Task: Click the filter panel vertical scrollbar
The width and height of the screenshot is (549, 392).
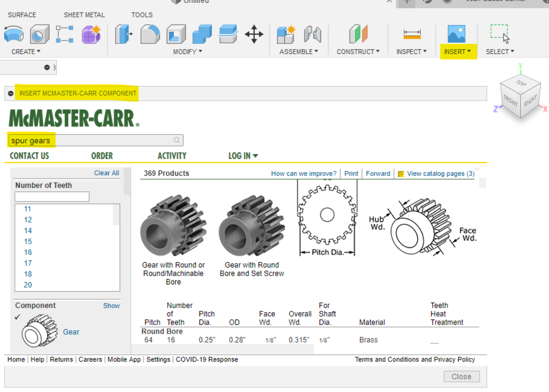Action: (x=127, y=182)
